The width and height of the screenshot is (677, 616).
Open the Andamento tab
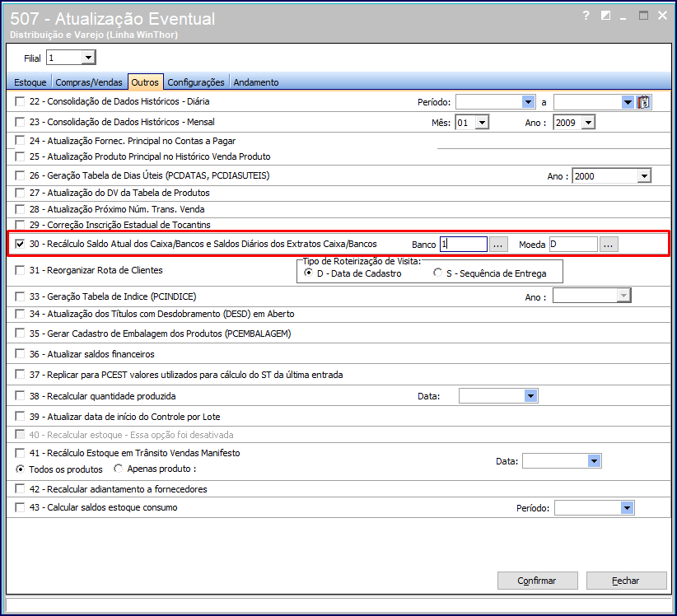pyautogui.click(x=256, y=82)
